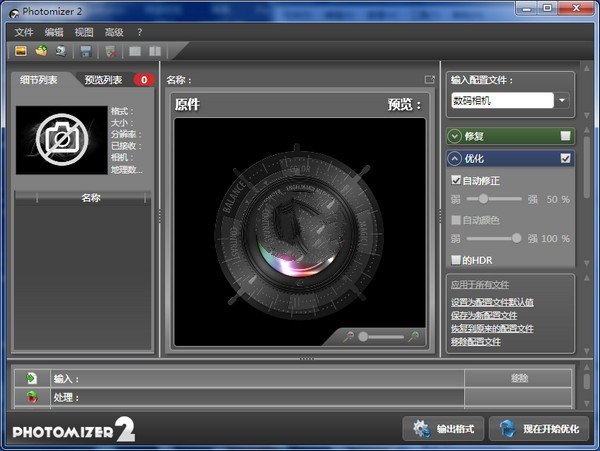Enable the 的HDR checkbox
600x451 pixels.
pos(456,260)
